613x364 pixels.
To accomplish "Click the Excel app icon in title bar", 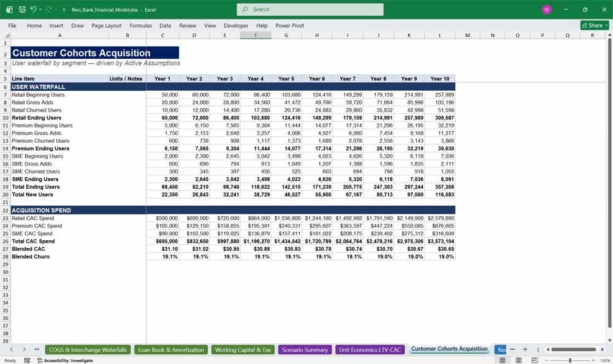I will (x=9, y=9).
